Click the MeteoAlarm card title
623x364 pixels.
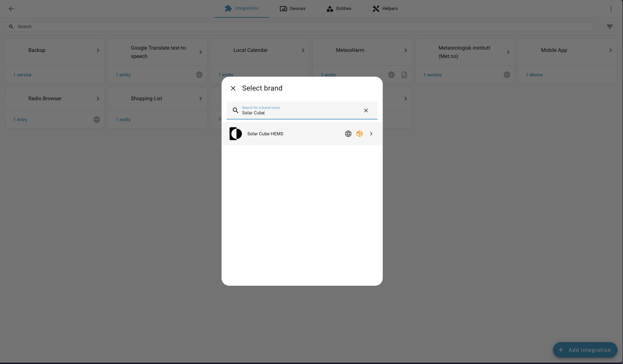click(x=350, y=50)
